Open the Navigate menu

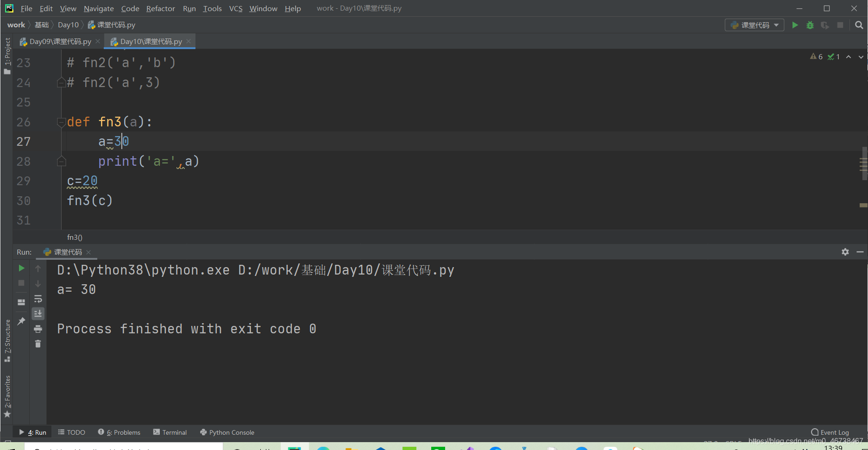click(x=99, y=8)
